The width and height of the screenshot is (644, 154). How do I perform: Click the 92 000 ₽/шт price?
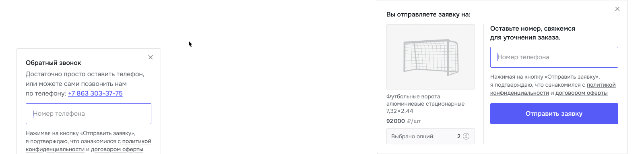(404, 121)
